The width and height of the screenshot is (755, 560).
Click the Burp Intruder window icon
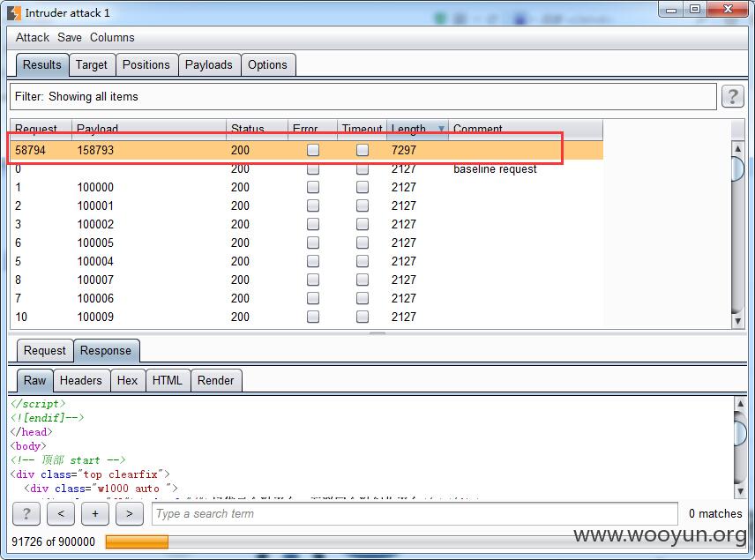click(x=14, y=13)
